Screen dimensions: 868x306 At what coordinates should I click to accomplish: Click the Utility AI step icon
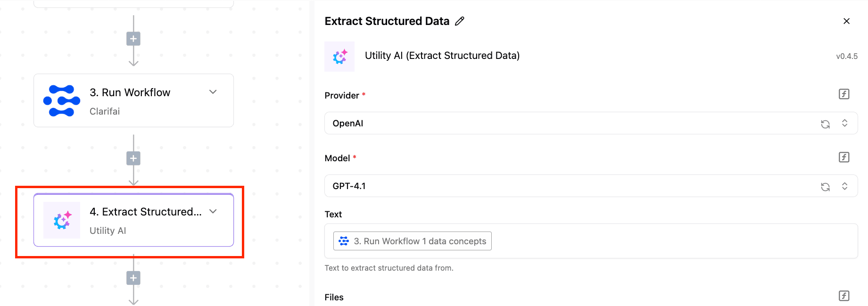point(62,220)
